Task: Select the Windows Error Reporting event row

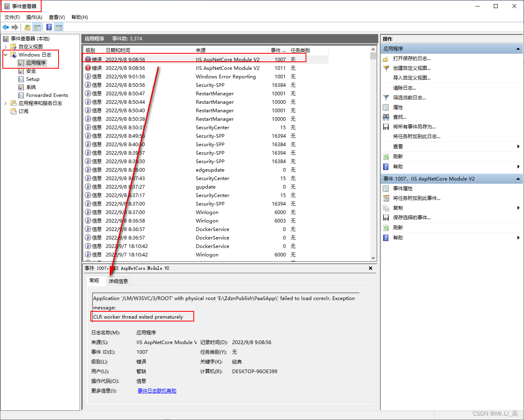Action: click(x=206, y=77)
